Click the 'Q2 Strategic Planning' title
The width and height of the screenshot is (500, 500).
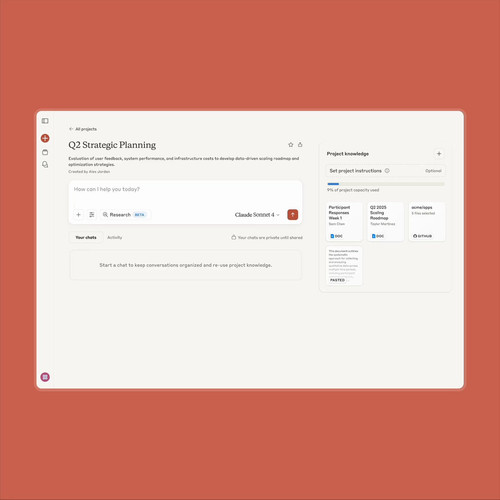coord(112,145)
